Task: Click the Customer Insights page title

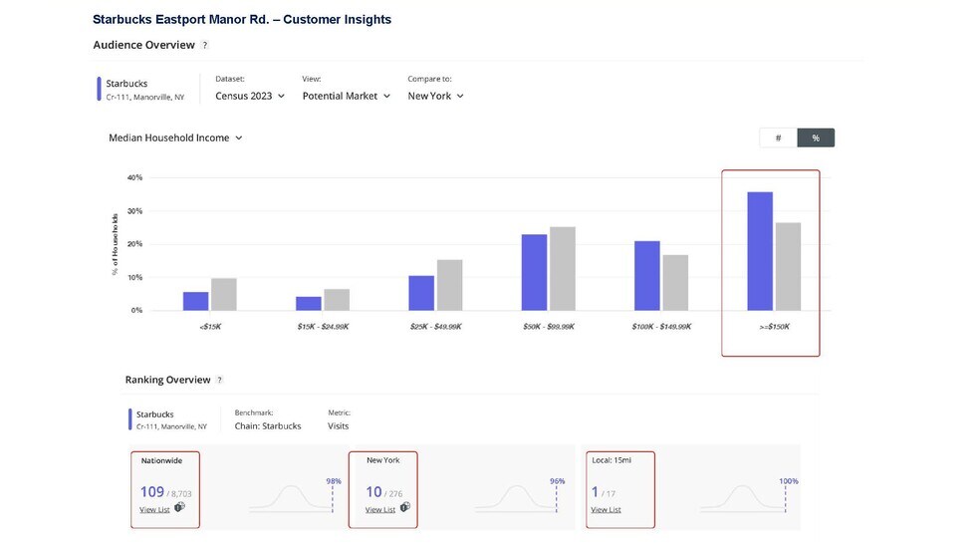Action: [x=242, y=19]
